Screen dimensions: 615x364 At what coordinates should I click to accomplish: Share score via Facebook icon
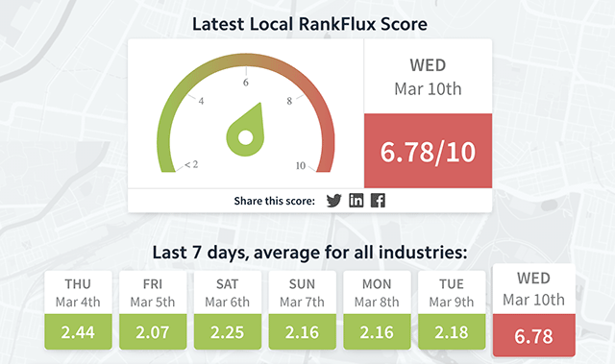tap(378, 200)
